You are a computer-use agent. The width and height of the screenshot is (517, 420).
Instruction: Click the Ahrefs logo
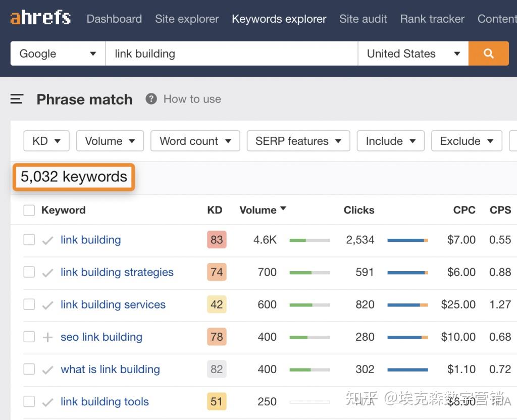coord(40,18)
